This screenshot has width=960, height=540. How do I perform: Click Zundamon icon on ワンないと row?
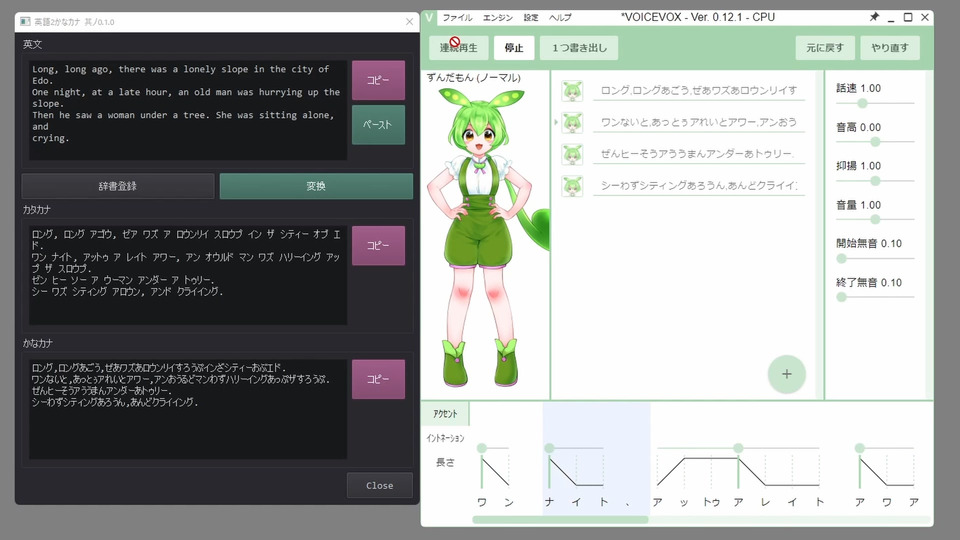[572, 123]
